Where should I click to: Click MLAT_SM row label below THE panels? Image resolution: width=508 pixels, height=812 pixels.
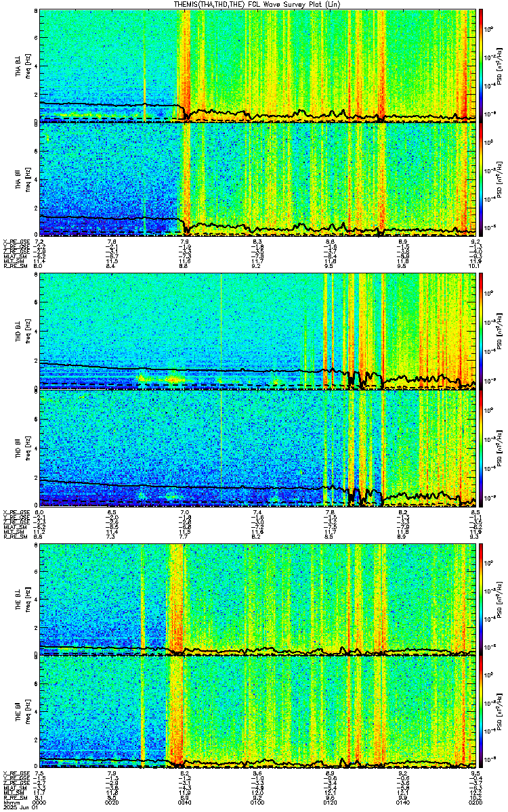coord(14,787)
